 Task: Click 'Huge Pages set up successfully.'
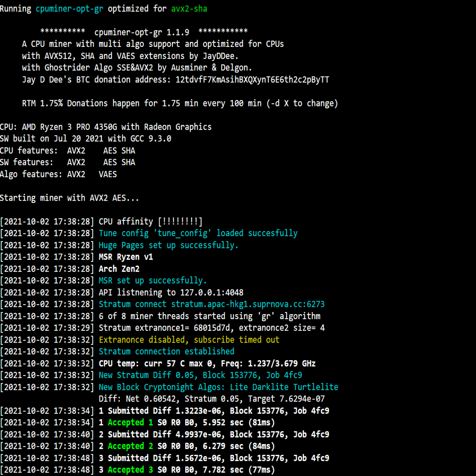click(x=169, y=245)
